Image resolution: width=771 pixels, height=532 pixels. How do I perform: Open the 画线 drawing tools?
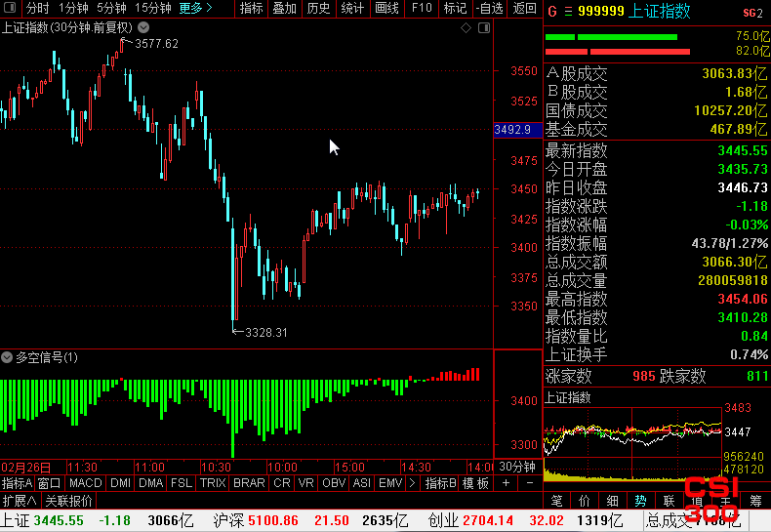click(387, 8)
